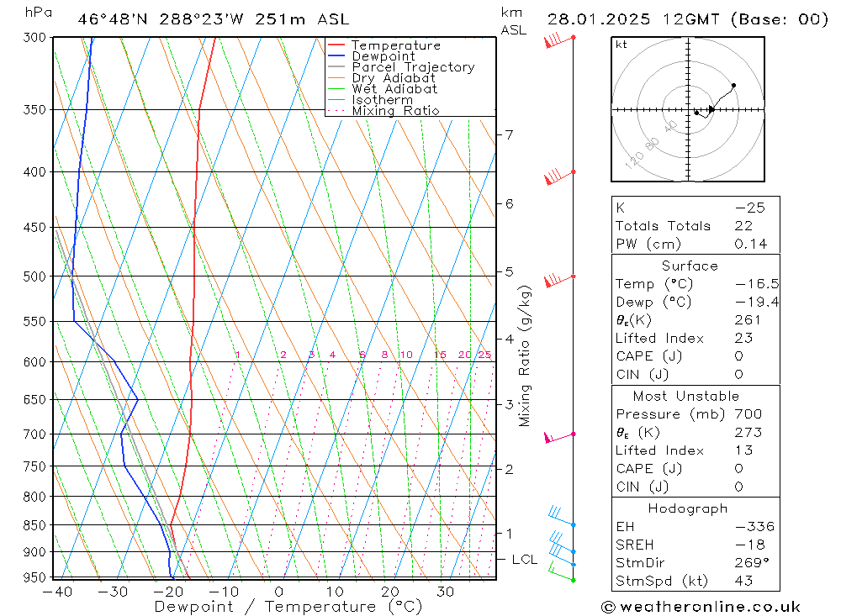Click the red wind barb at 400 hPa

click(x=559, y=176)
